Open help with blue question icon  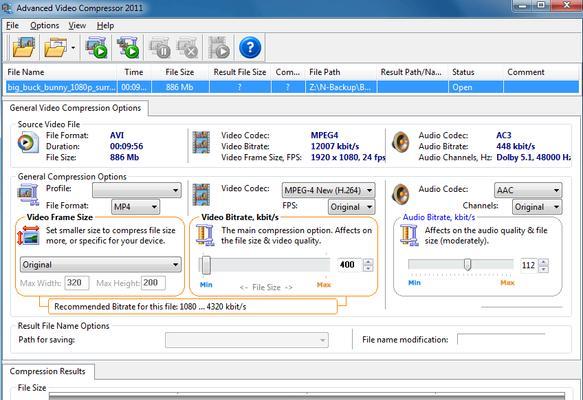[250, 47]
